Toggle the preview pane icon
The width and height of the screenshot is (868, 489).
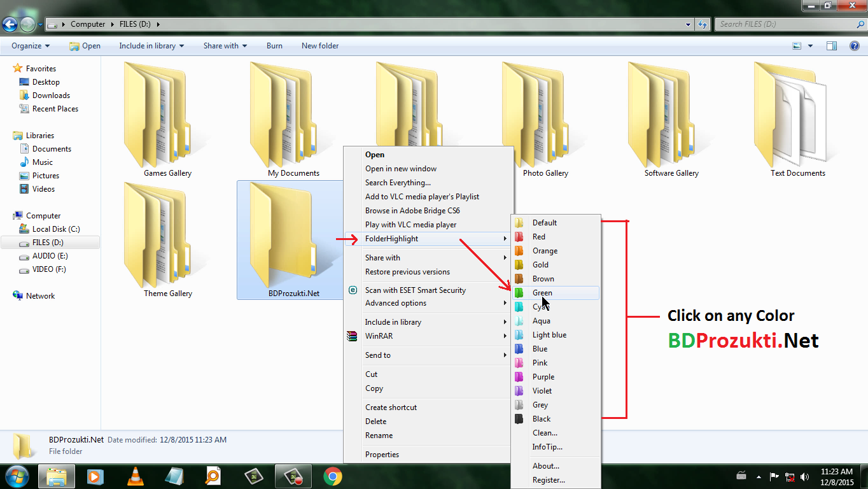[831, 46]
